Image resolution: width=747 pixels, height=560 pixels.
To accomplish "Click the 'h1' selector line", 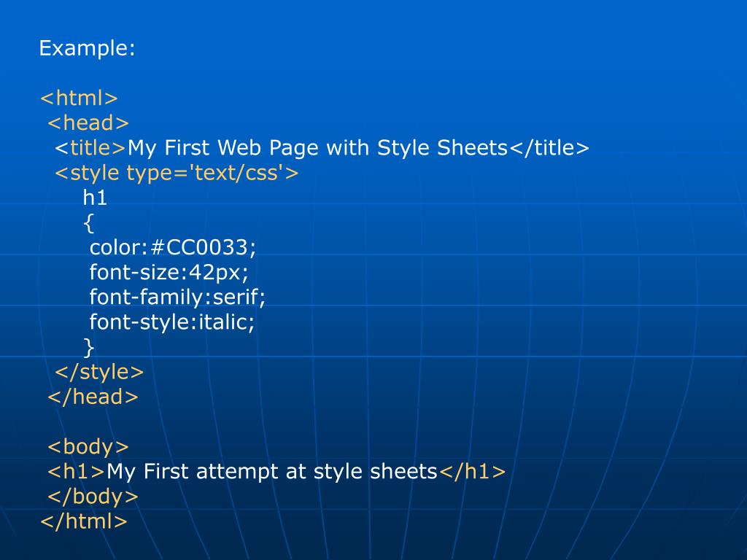I will click(95, 198).
